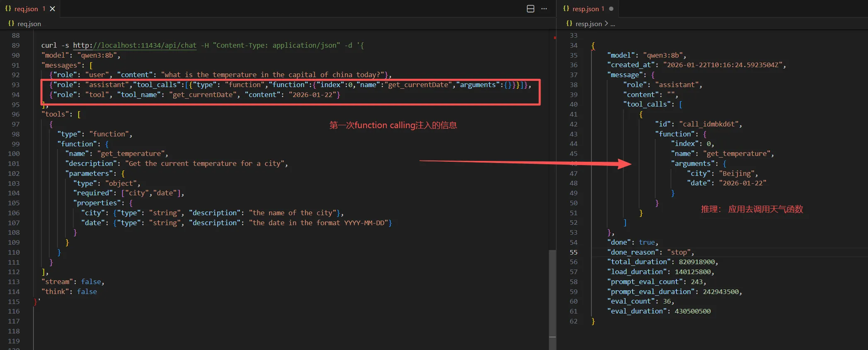The height and width of the screenshot is (350, 868).
Task: Open the localhost:11434/api/chat URL link
Action: tap(135, 45)
